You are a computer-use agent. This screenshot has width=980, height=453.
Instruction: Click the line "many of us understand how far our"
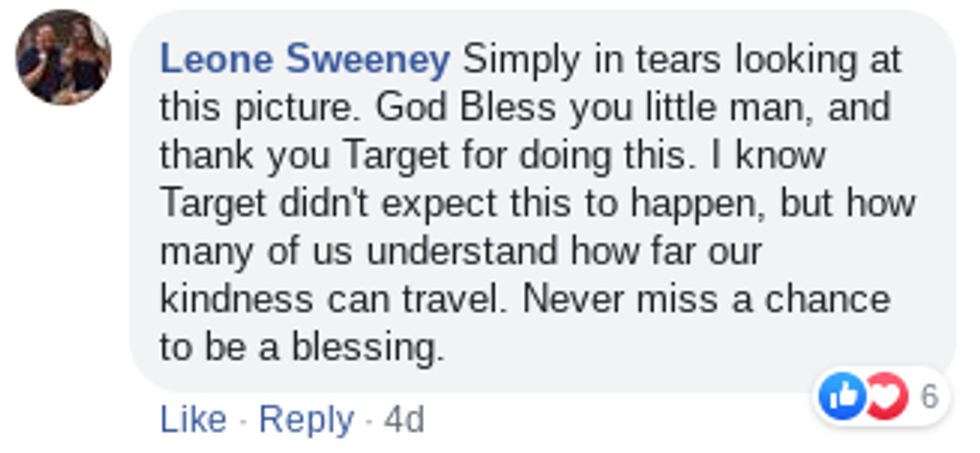click(x=443, y=251)
